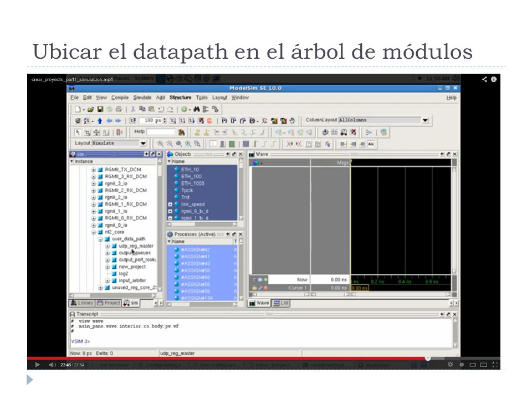The width and height of the screenshot is (532, 399).
Task: Copy using the Copy toolbar icon
Action: coord(142,109)
